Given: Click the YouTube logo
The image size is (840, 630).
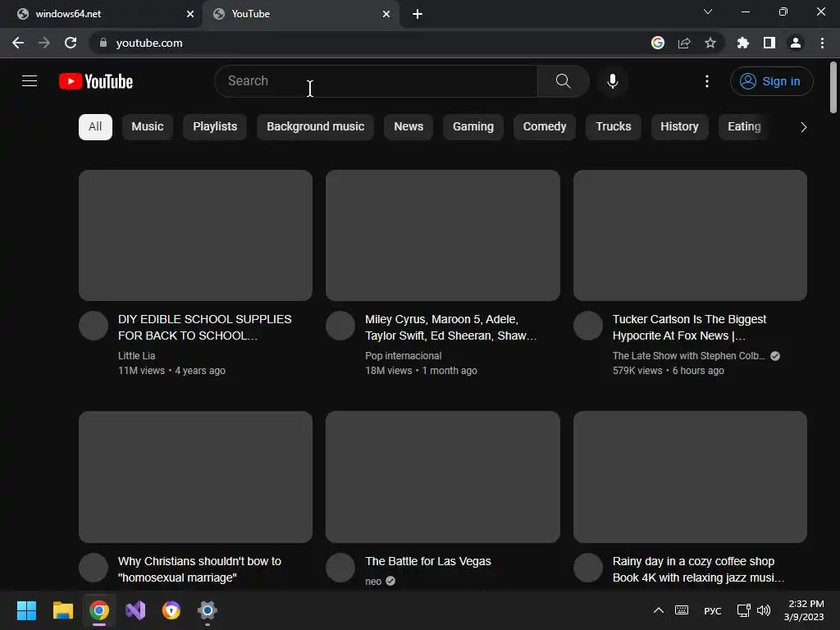Looking at the screenshot, I should pos(96,81).
